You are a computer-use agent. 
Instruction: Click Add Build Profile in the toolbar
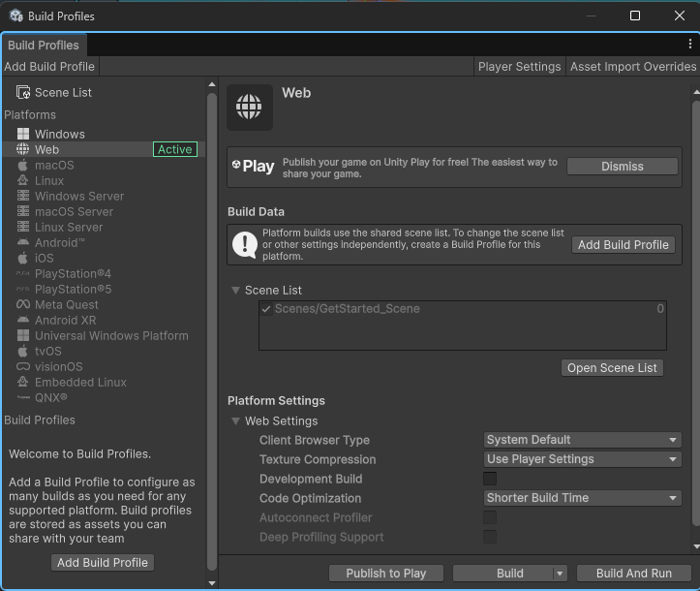click(x=49, y=67)
